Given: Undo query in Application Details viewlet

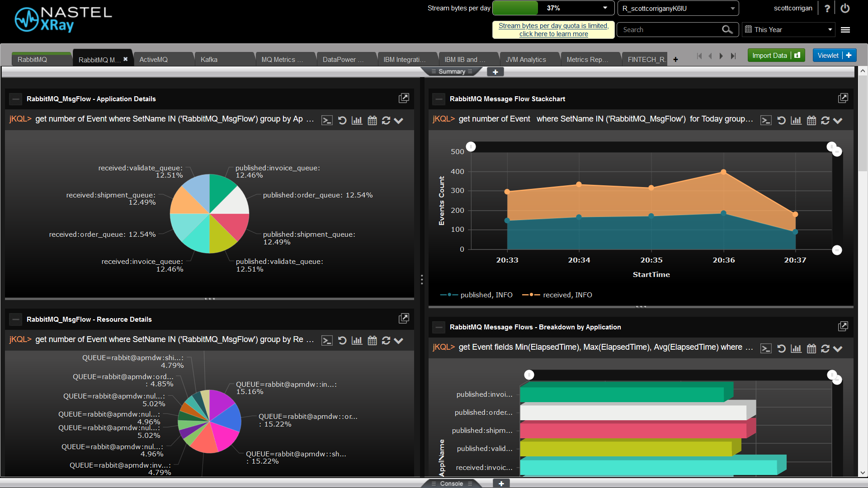Looking at the screenshot, I should 342,121.
